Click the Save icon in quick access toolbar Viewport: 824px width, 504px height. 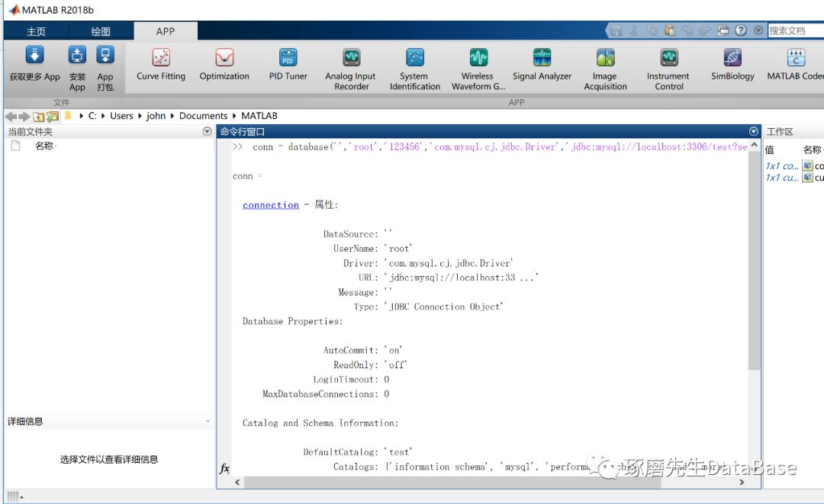coord(616,30)
